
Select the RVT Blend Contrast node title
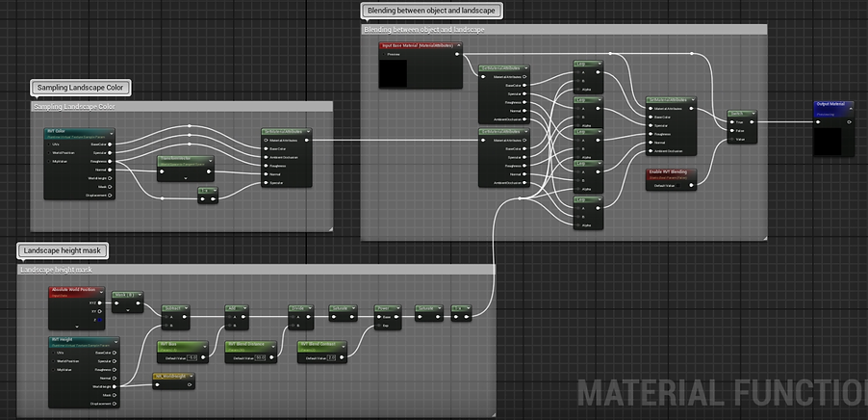pyautogui.click(x=318, y=344)
